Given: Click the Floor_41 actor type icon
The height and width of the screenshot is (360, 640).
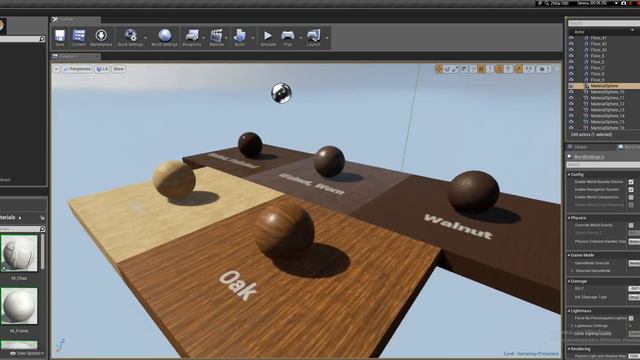Looking at the screenshot, I should (x=586, y=38).
